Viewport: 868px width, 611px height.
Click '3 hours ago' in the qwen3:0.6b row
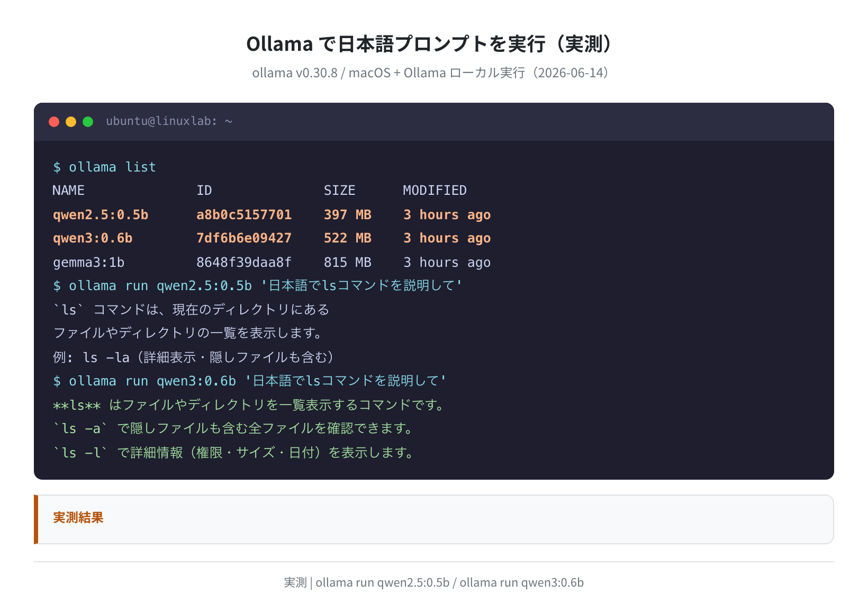click(447, 238)
